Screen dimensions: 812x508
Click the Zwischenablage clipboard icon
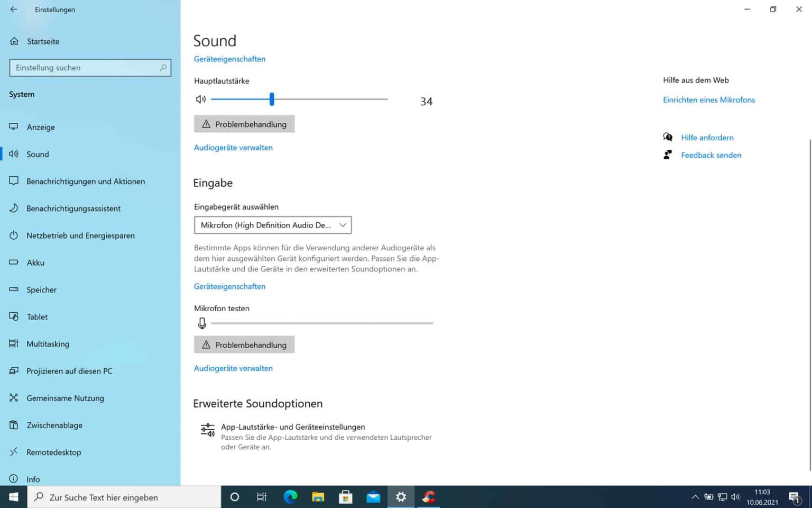coord(13,425)
